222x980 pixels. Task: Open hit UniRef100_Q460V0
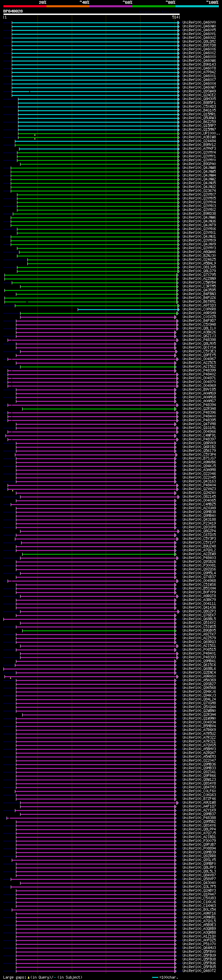(199, 23)
